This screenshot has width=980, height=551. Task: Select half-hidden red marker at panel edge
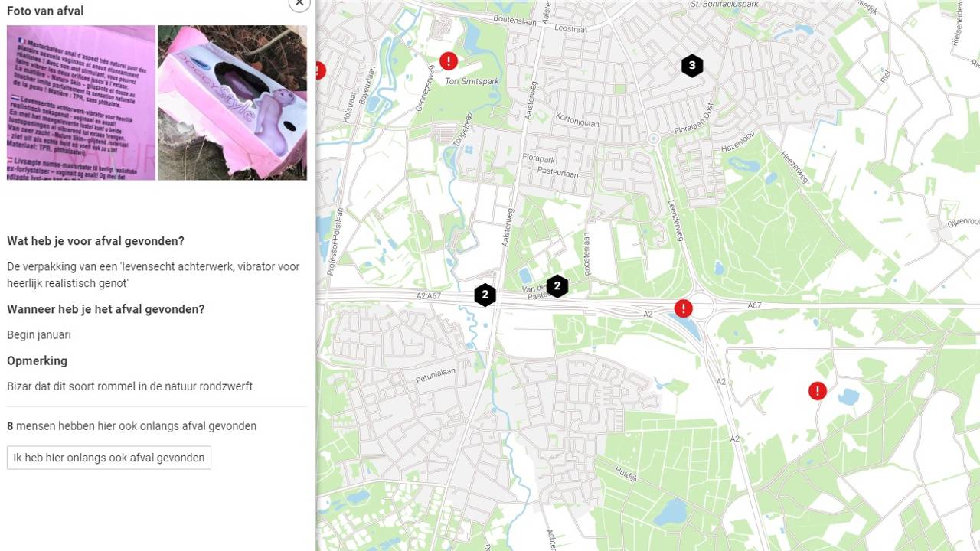(x=320, y=70)
